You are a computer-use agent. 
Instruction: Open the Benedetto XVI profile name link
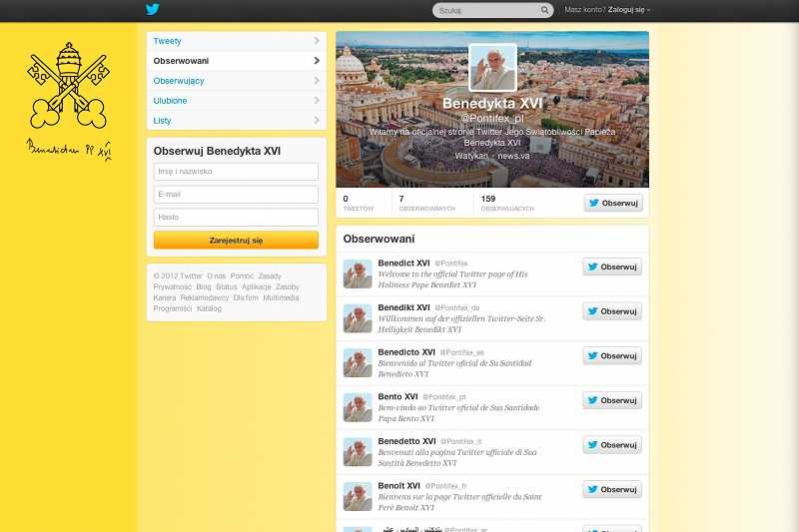tap(407, 441)
